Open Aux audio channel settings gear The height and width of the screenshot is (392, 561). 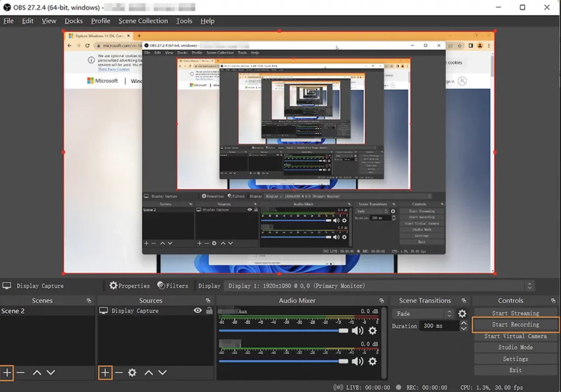[x=373, y=331]
